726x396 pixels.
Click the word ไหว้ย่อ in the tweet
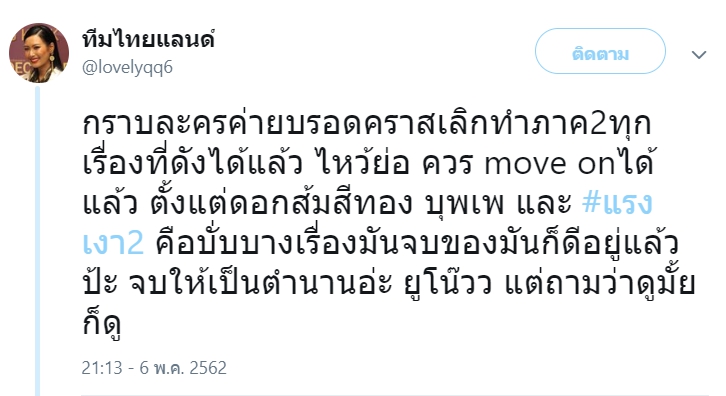pyautogui.click(x=364, y=163)
